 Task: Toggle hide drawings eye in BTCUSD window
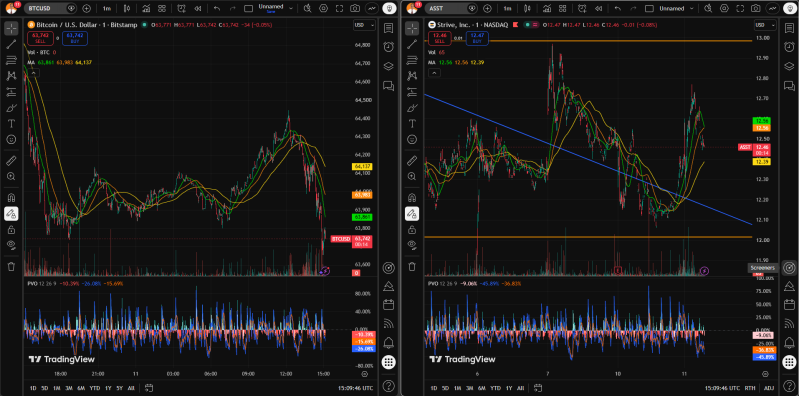point(11,245)
